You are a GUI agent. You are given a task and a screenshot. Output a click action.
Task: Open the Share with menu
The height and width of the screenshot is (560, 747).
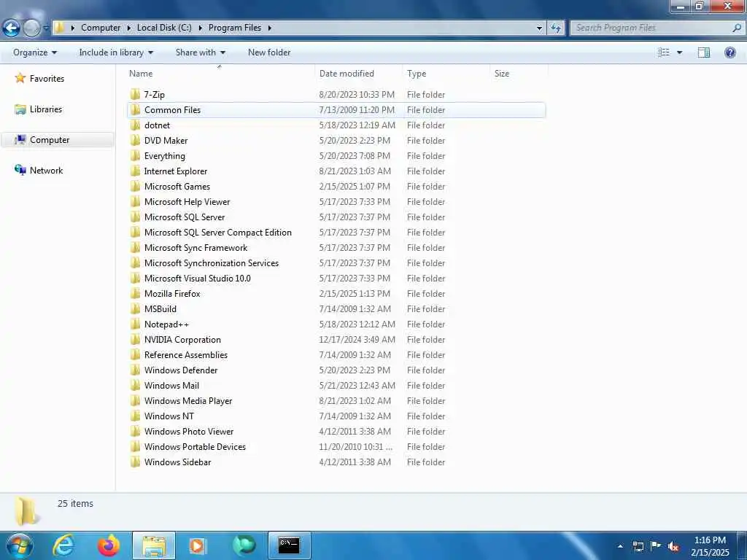(200, 52)
